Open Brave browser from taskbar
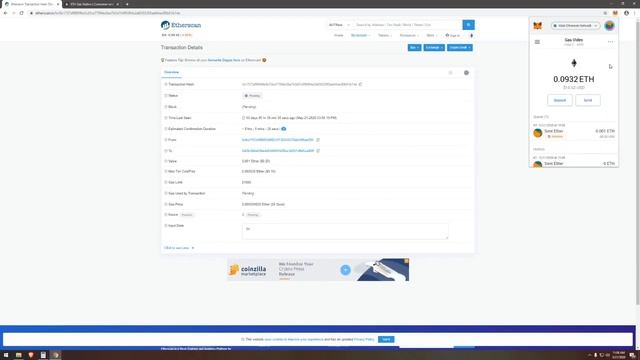Viewport: 640px width, 360px height. tap(31, 355)
